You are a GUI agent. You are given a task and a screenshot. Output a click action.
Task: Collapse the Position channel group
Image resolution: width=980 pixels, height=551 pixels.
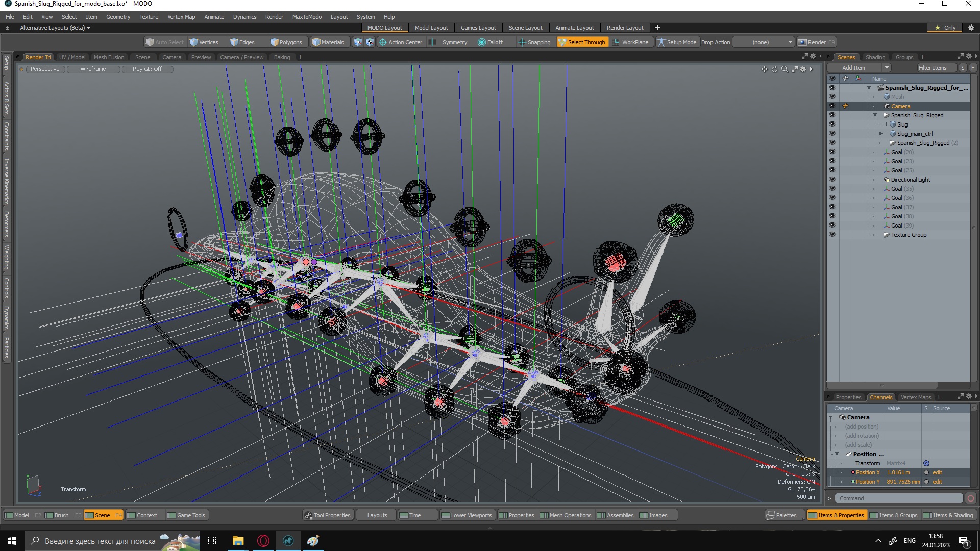coord(837,454)
